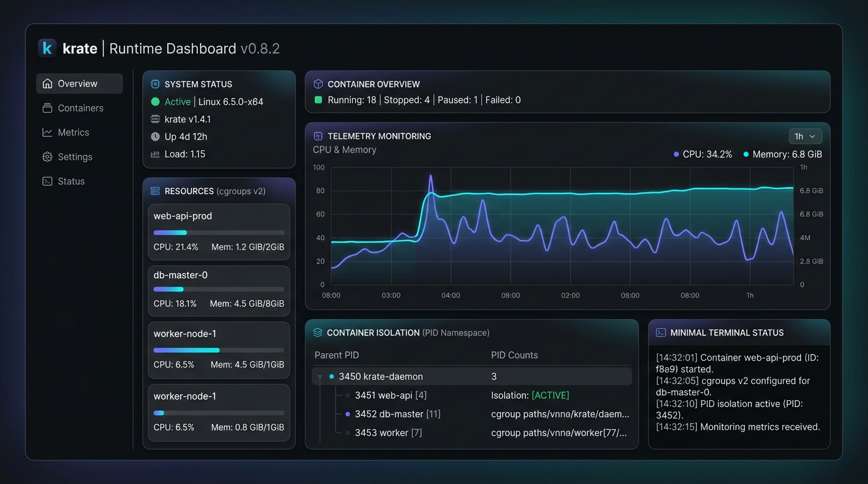
Task: Open the Overview sidebar item
Action: point(79,84)
